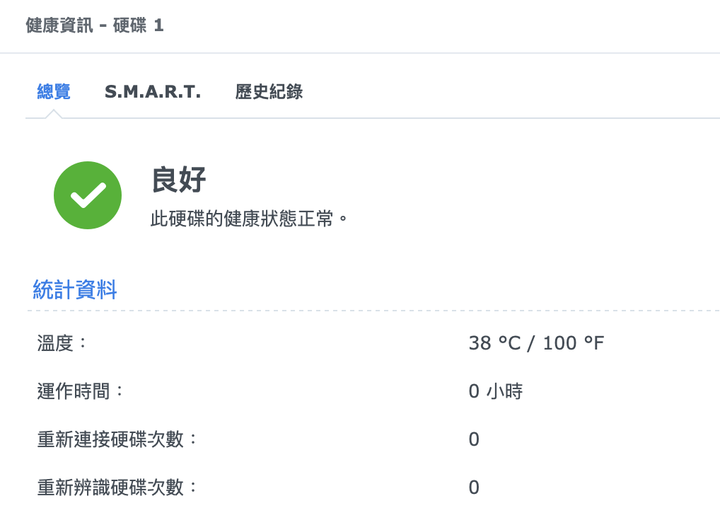Switch to the 總覽 tab
Viewport: 720px width, 525px height.
click(54, 91)
